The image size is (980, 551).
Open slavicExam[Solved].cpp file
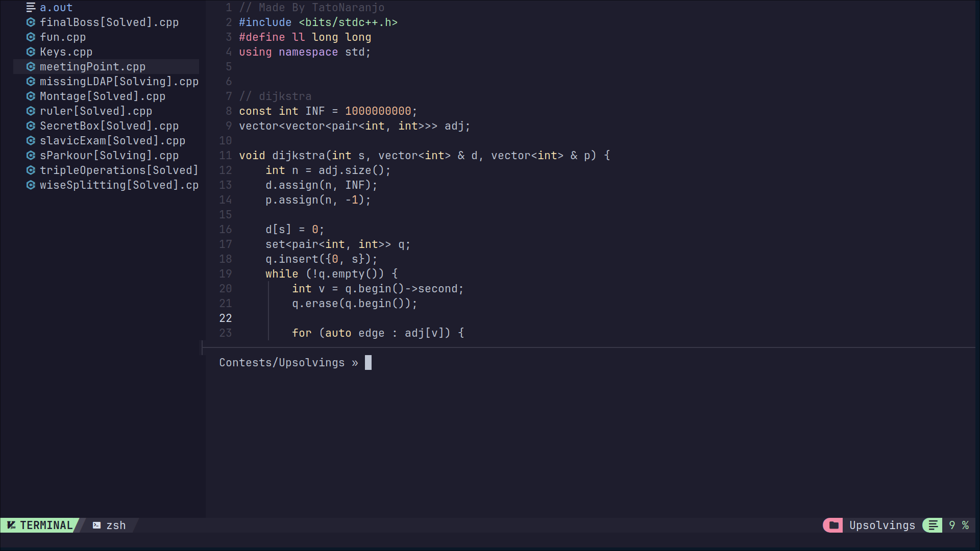click(113, 141)
